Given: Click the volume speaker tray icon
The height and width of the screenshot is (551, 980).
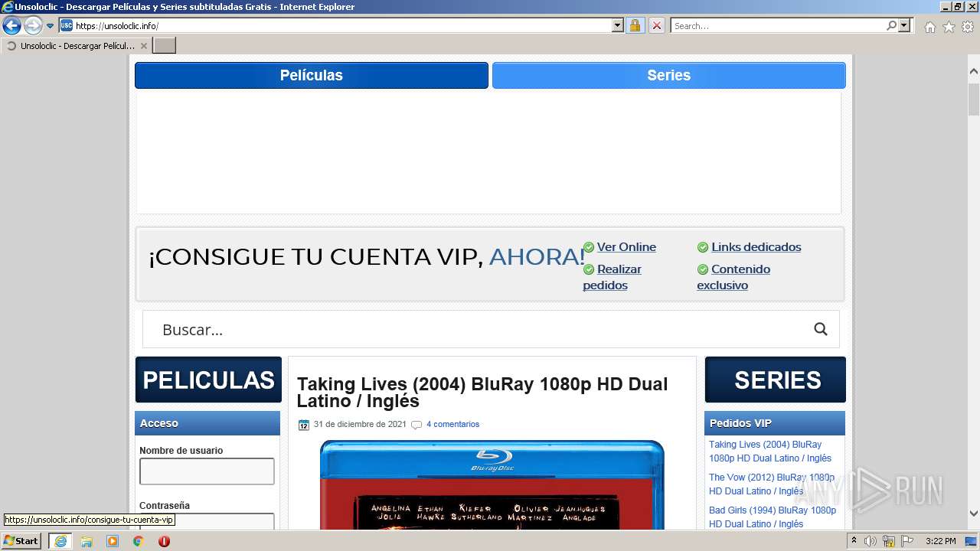Looking at the screenshot, I should point(871,541).
